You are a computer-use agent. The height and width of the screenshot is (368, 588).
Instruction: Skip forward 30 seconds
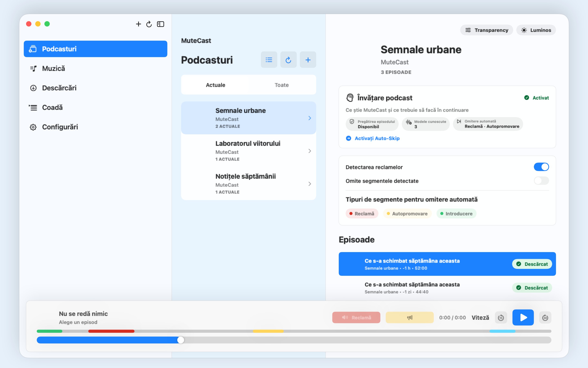tap(545, 317)
